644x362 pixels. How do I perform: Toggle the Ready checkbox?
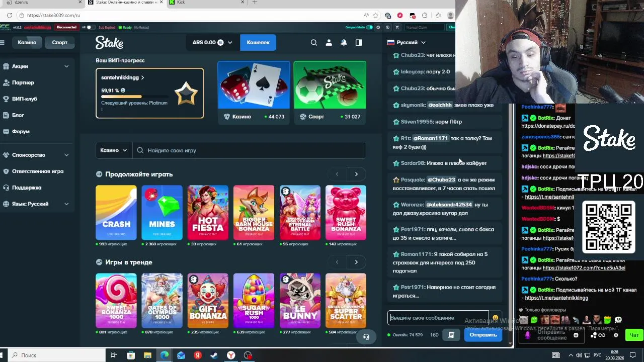tap(121, 27)
